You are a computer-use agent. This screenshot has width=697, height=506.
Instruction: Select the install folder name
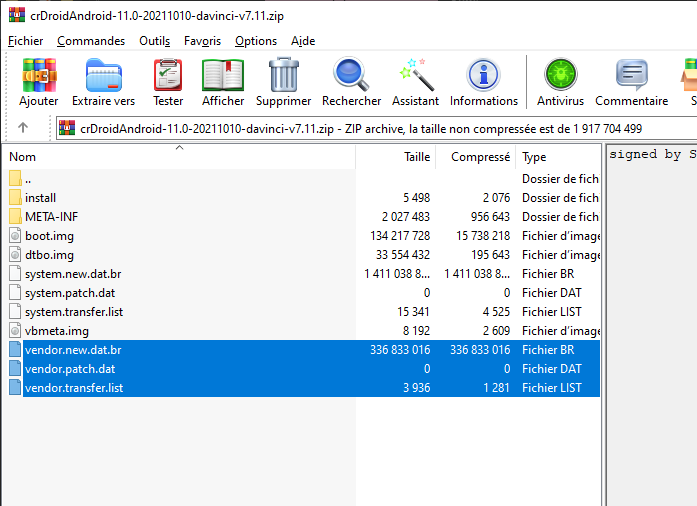tap(40, 198)
